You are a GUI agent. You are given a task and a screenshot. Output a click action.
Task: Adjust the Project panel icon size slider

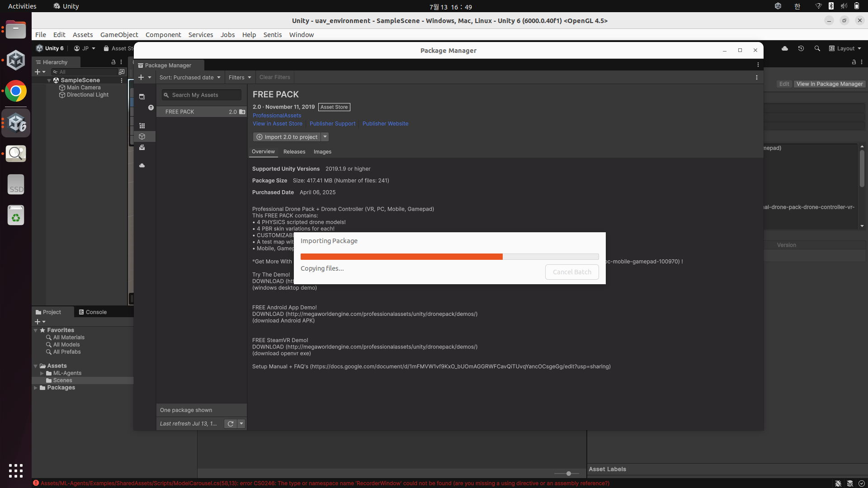coord(568,474)
